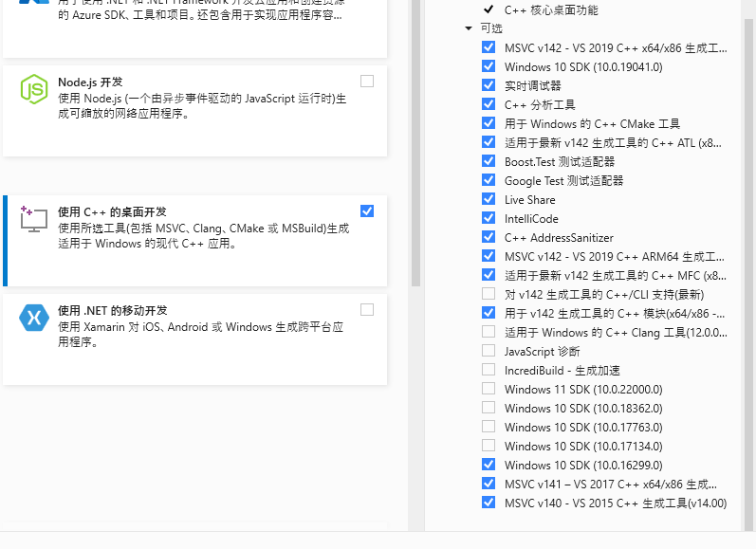
Task: Enable the Node.js 开发 workload checkbox
Action: (x=367, y=81)
